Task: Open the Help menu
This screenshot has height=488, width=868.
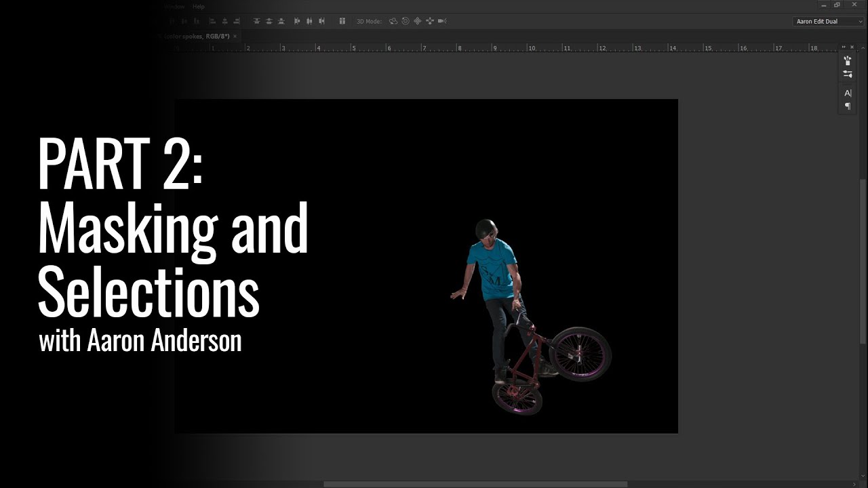Action: (198, 6)
